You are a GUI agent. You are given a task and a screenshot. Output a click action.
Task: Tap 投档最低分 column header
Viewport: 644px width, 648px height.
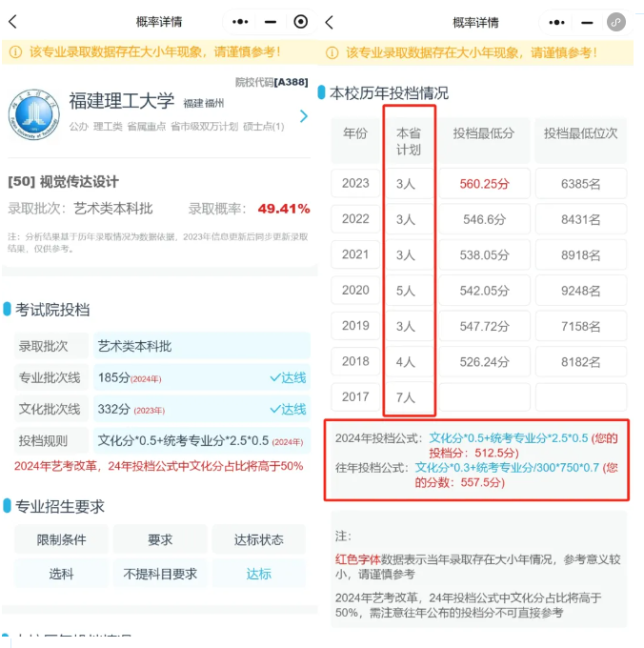484,141
